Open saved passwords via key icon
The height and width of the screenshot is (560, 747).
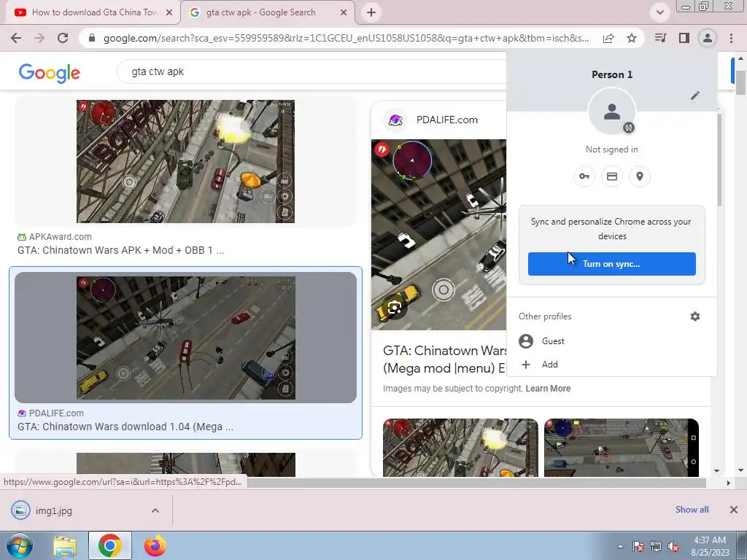[584, 176]
